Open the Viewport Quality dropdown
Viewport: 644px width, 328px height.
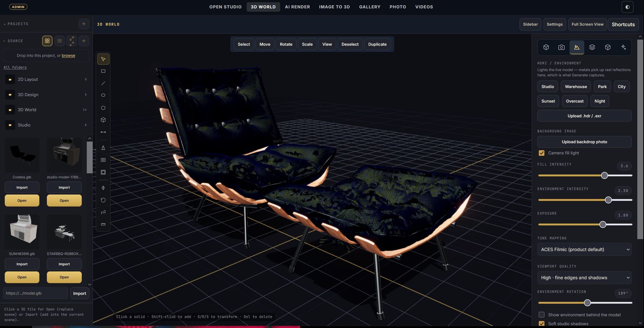tap(584, 277)
